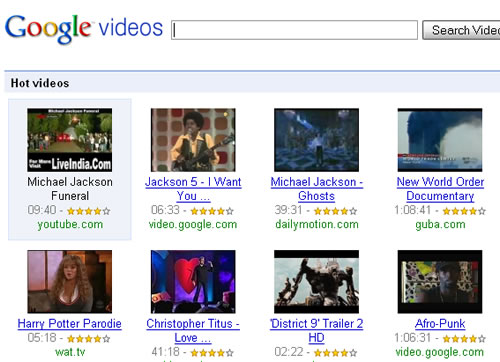This screenshot has height=362, width=500.
Task: Open the Jackson 5 I Want You thumbnail
Action: [193, 140]
